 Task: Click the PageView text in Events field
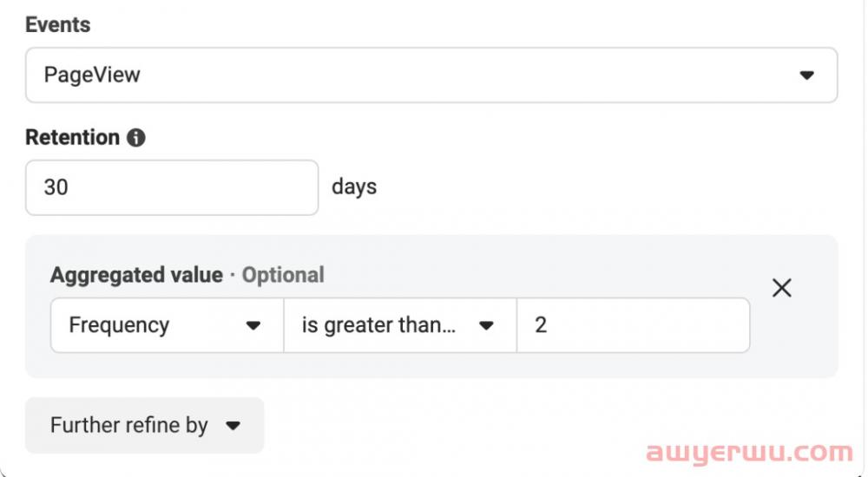(92, 75)
